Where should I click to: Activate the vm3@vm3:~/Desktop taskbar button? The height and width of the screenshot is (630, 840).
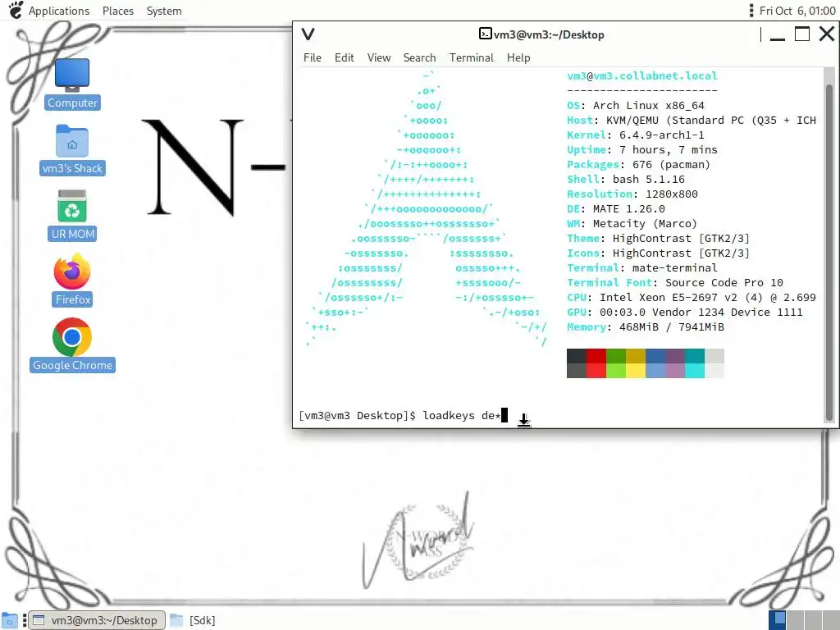tap(97, 620)
